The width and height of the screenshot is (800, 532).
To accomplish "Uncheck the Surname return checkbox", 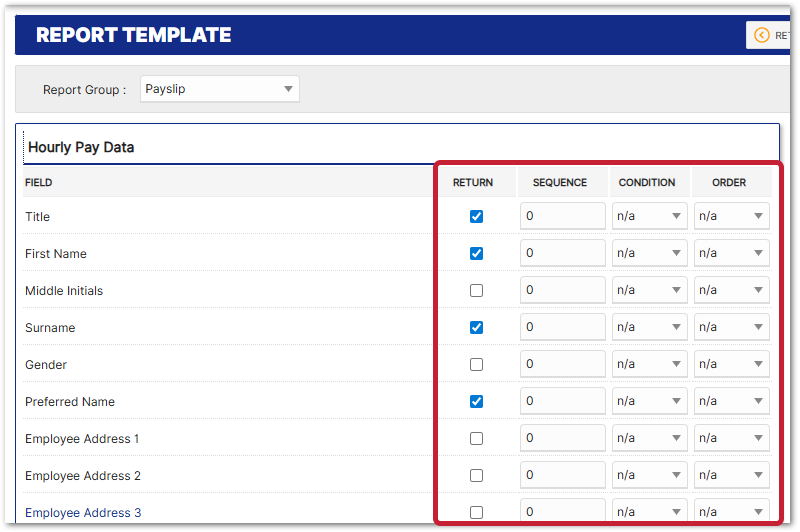I will (476, 328).
